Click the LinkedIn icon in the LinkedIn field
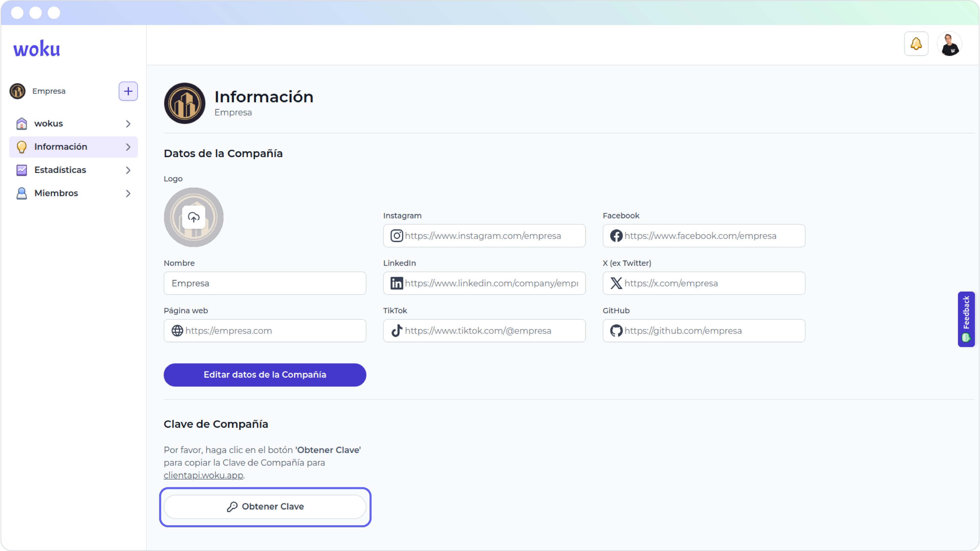 pyautogui.click(x=397, y=283)
